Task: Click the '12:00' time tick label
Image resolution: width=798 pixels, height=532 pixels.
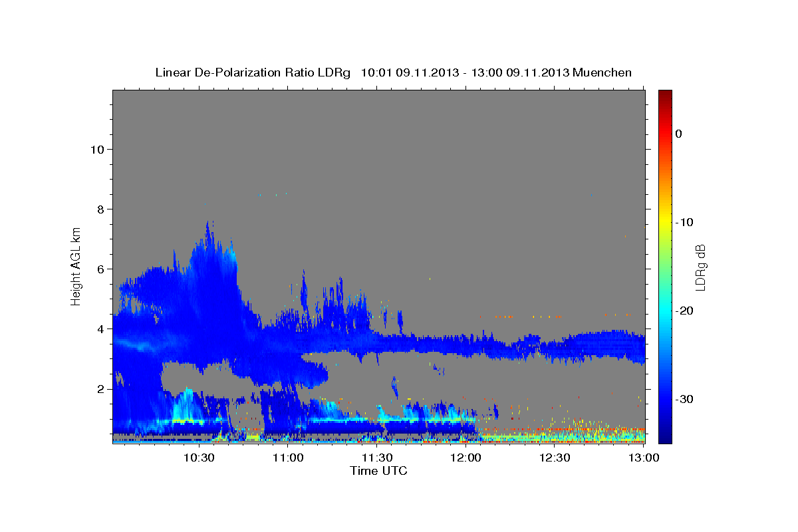Action: [x=466, y=458]
